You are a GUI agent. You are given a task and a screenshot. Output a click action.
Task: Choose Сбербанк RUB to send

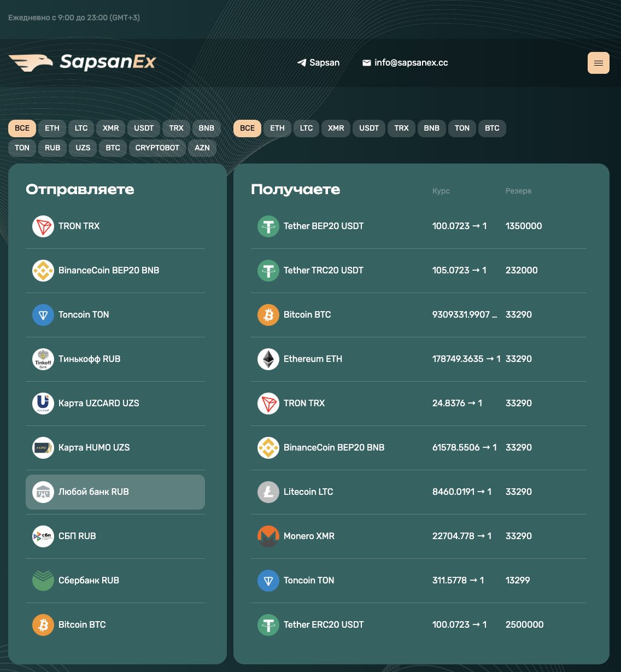click(115, 581)
